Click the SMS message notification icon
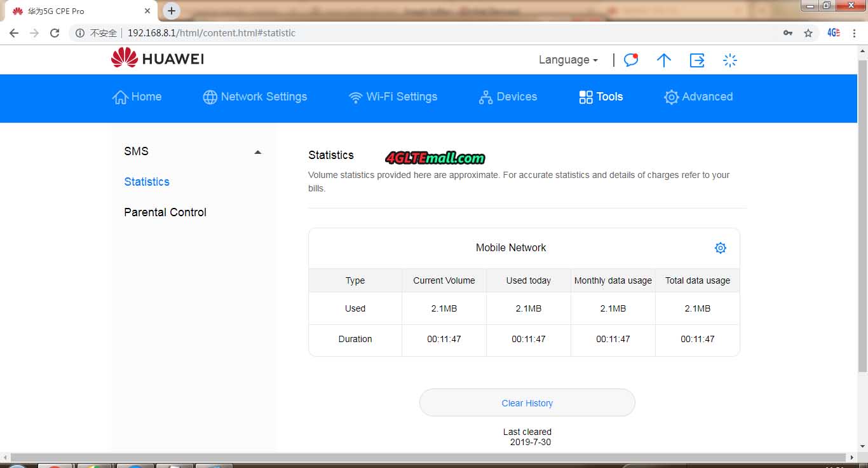Screen dimensions: 868x468 [630, 60]
